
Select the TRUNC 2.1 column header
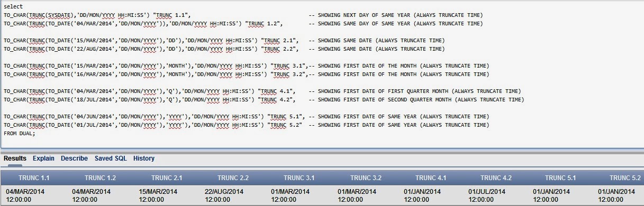(167, 177)
